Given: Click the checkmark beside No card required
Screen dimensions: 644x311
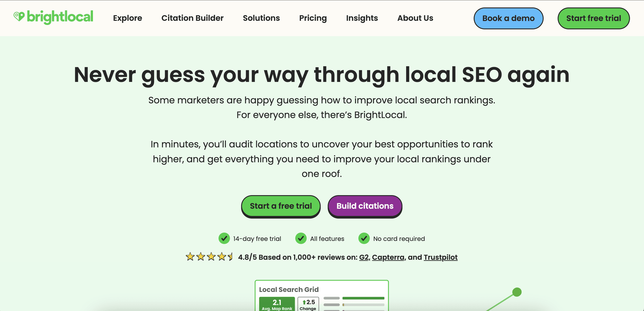Looking at the screenshot, I should [x=364, y=238].
